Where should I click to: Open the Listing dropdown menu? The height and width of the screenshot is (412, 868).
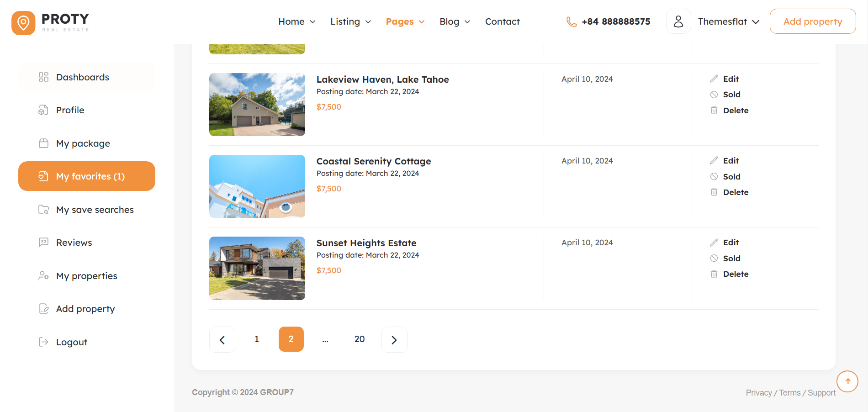point(350,22)
